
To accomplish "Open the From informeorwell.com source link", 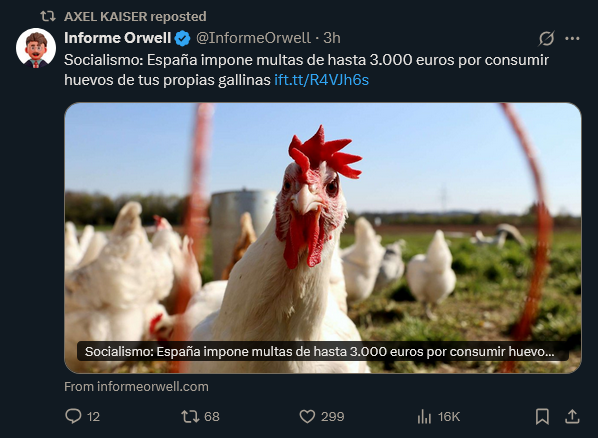I will coord(136,386).
